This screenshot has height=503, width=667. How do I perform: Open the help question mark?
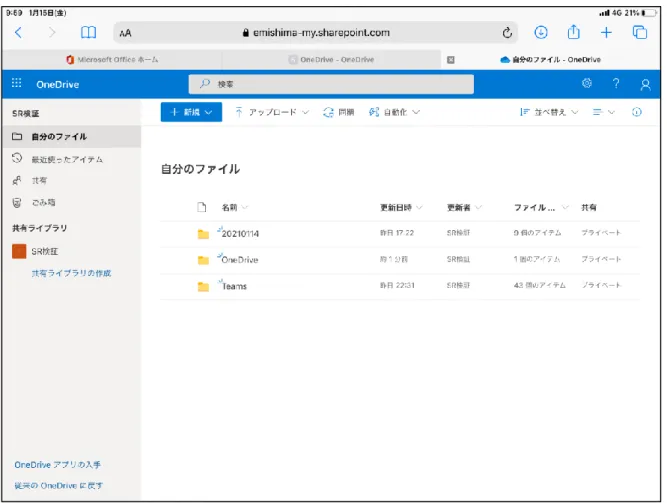pyautogui.click(x=616, y=83)
